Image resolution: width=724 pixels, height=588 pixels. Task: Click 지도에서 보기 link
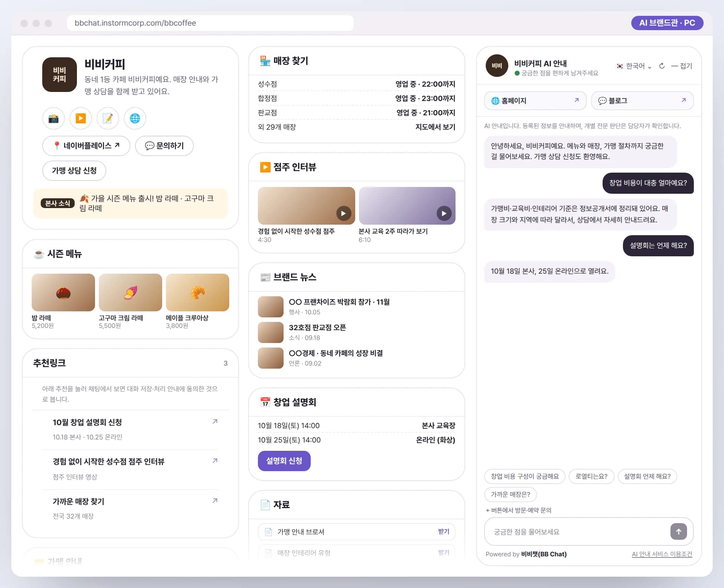tap(435, 127)
